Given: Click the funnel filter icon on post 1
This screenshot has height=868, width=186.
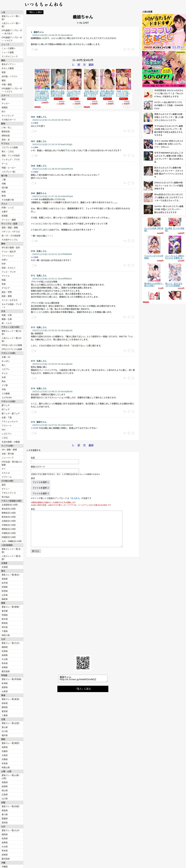Looking at the screenshot, I should [x=125, y=49].
